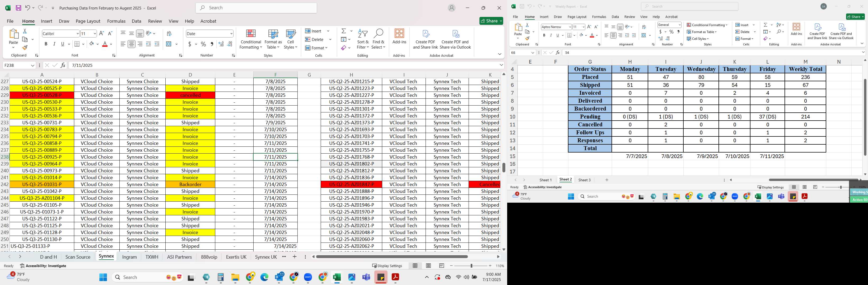Apply yellow Fill Color in Purchasing Data
The height and width of the screenshot is (285, 868).
point(91,44)
